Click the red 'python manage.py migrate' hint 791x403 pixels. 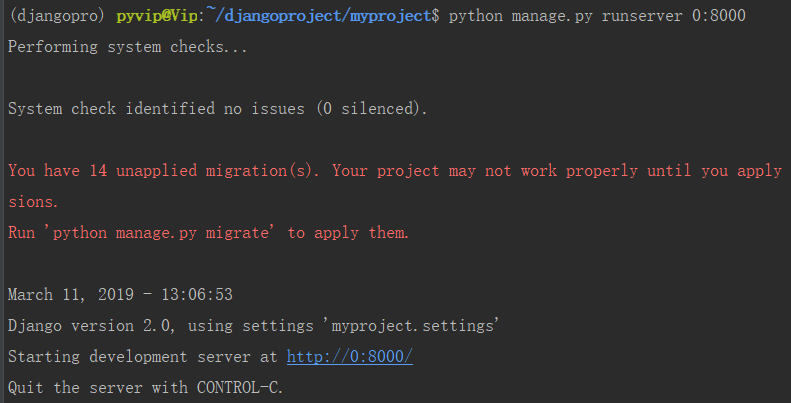[x=161, y=233]
